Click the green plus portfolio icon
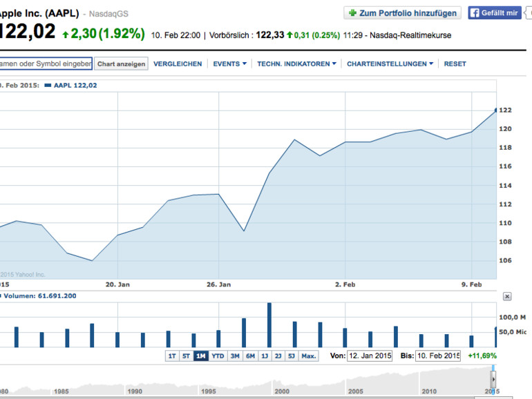Screen dimensions: 532x399 (x=352, y=13)
